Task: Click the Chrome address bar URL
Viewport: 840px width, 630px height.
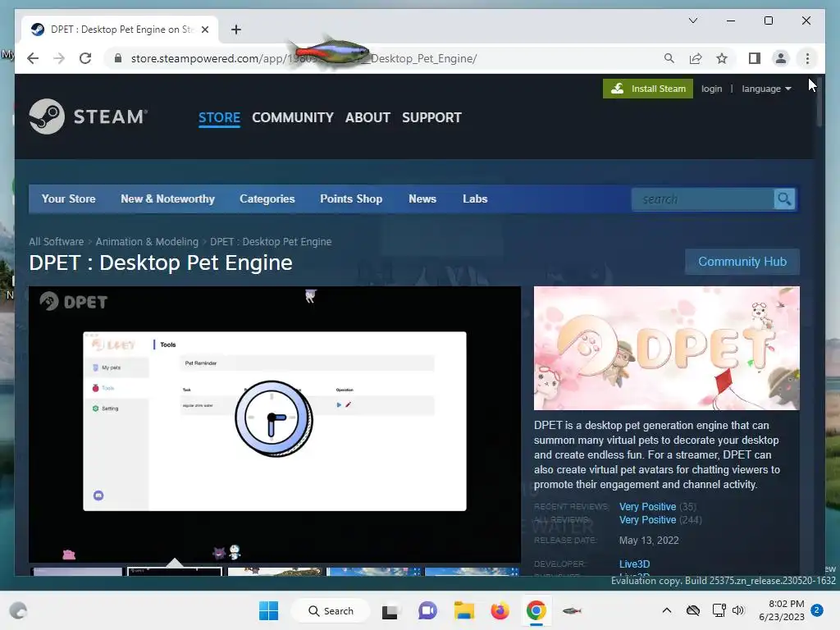Action: point(304,58)
